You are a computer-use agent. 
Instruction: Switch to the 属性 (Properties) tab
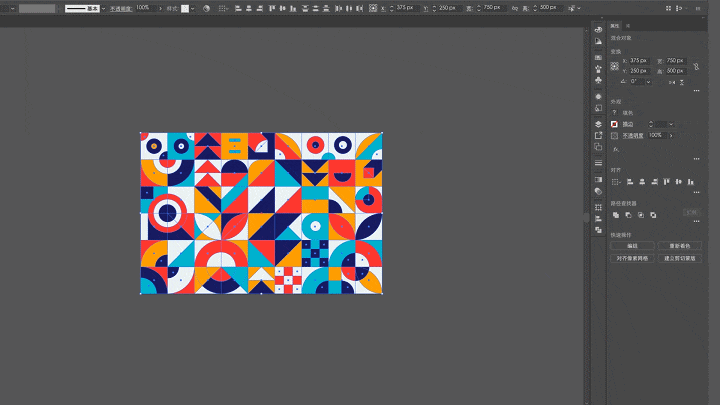(614, 25)
